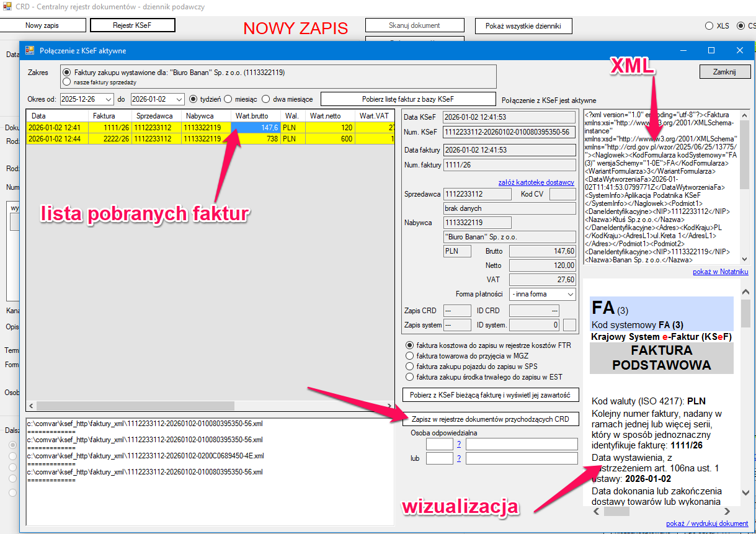This screenshot has height=534, width=756.
Task: Expand the "do" end date picker
Action: tap(179, 99)
